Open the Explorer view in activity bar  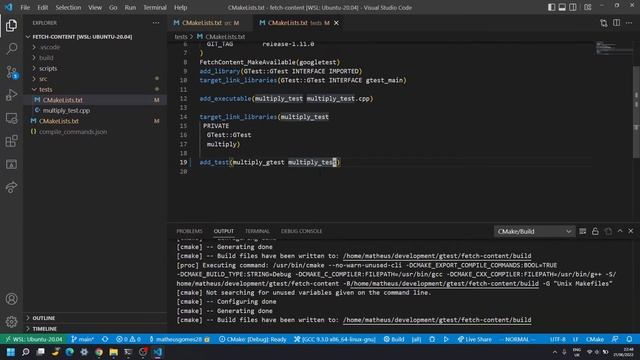click(x=11, y=25)
